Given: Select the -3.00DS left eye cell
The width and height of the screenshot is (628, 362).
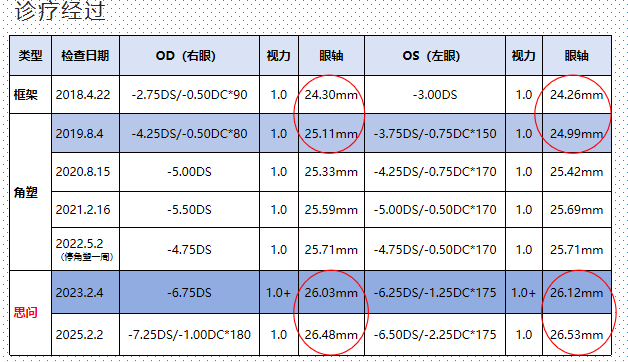Looking at the screenshot, I should (x=435, y=95).
